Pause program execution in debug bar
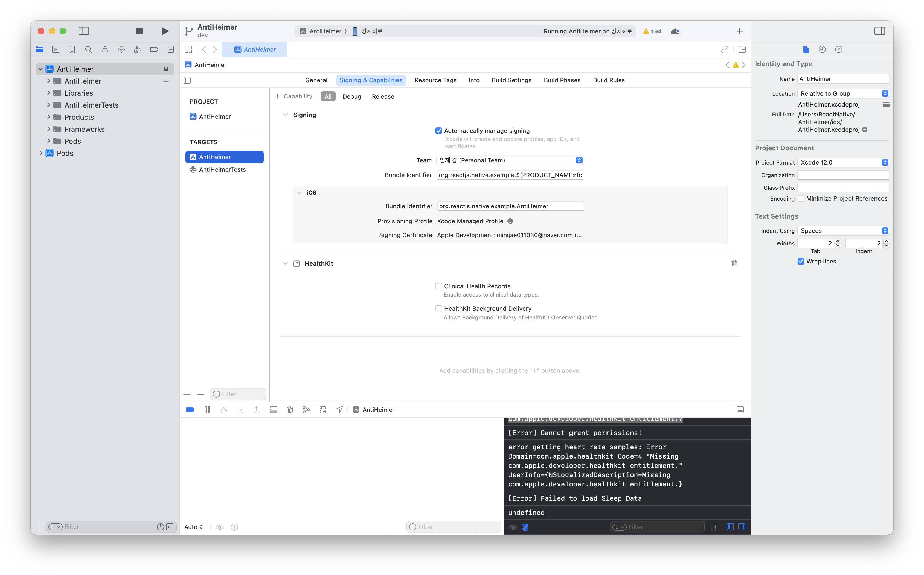The height and width of the screenshot is (575, 924). (207, 410)
